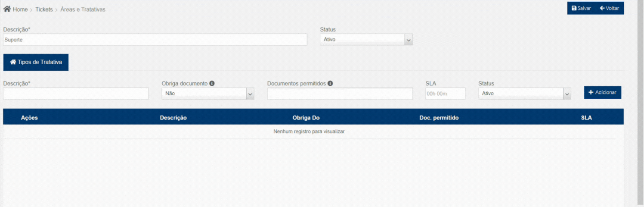
Task: Click the Home icon in the breadcrumb
Action: pyautogui.click(x=7, y=9)
